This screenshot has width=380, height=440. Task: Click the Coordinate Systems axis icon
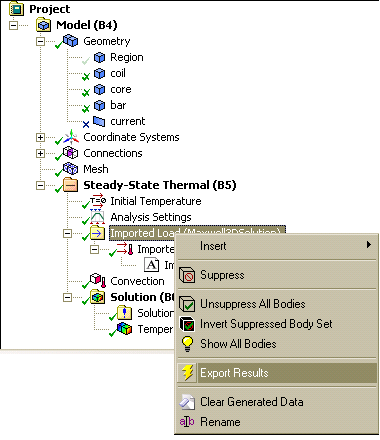(71, 137)
